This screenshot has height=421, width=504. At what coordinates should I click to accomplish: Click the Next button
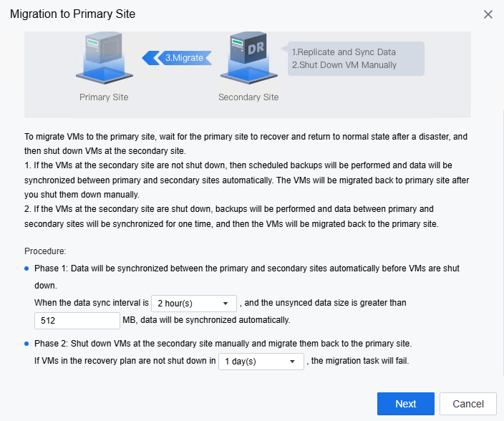pyautogui.click(x=406, y=404)
